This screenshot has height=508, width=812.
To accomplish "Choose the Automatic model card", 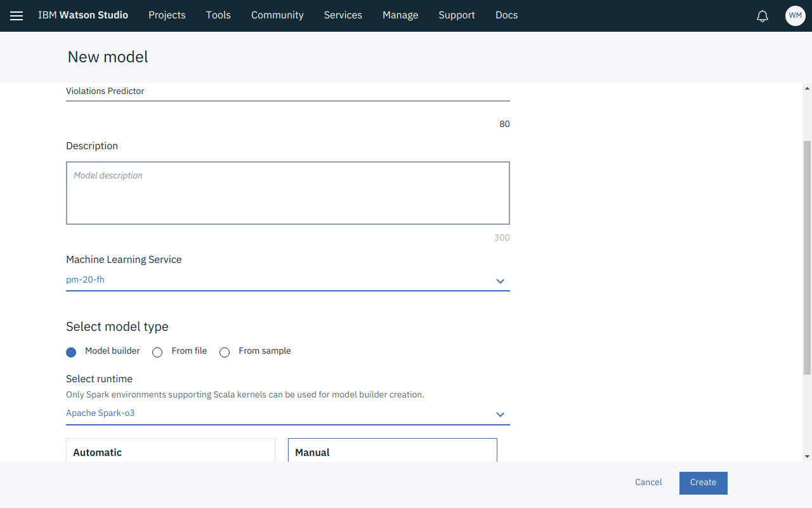I will (x=171, y=450).
